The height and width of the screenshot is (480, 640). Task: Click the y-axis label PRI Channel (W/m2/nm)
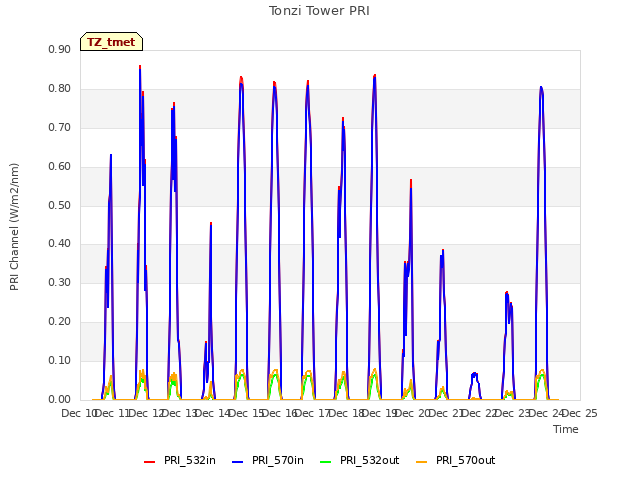pos(14,227)
